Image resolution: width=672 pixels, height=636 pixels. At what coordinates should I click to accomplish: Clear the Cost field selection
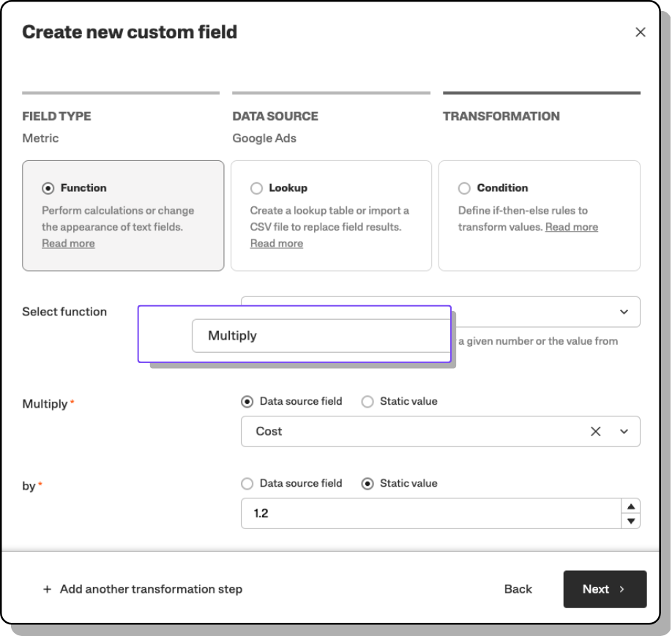tap(595, 432)
